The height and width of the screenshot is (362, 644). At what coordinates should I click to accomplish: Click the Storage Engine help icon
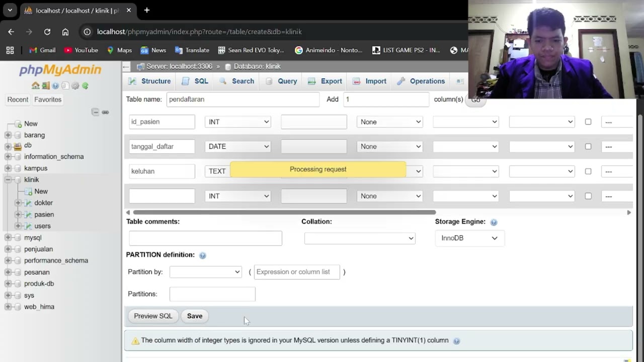point(494,222)
